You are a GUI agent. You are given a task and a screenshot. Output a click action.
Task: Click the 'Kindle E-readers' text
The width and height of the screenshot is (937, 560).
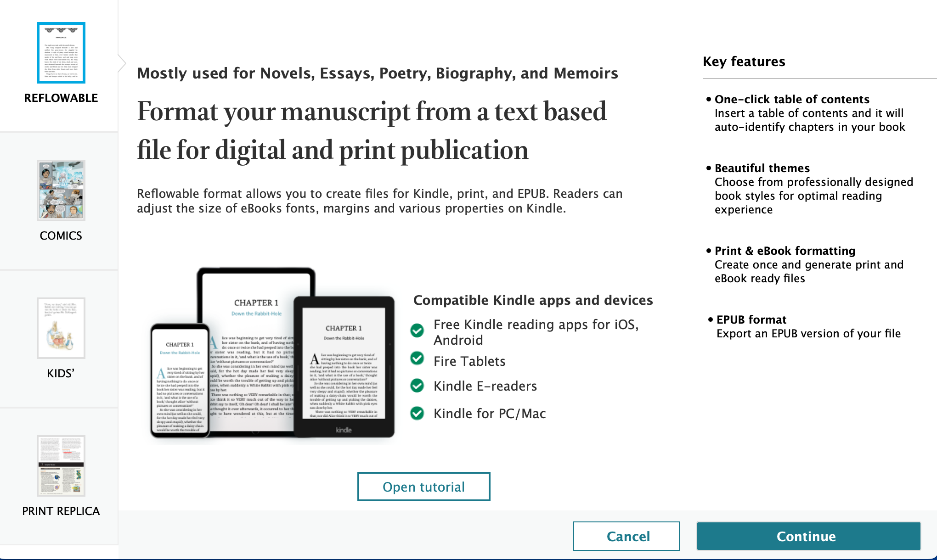pyautogui.click(x=485, y=386)
